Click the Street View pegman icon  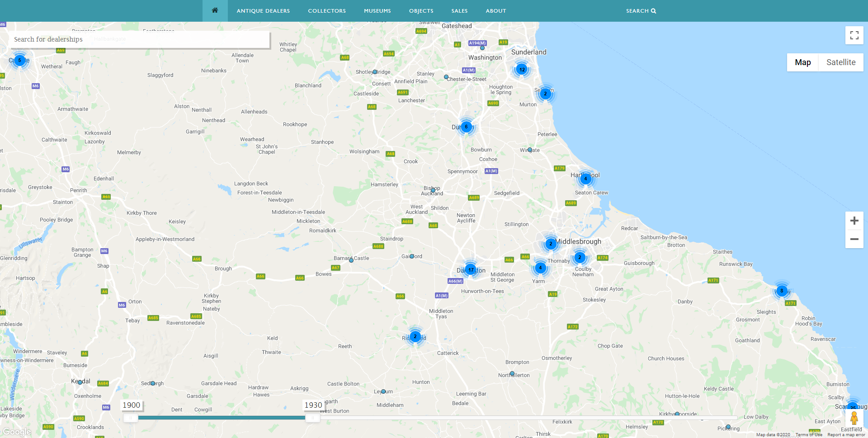pos(854,418)
